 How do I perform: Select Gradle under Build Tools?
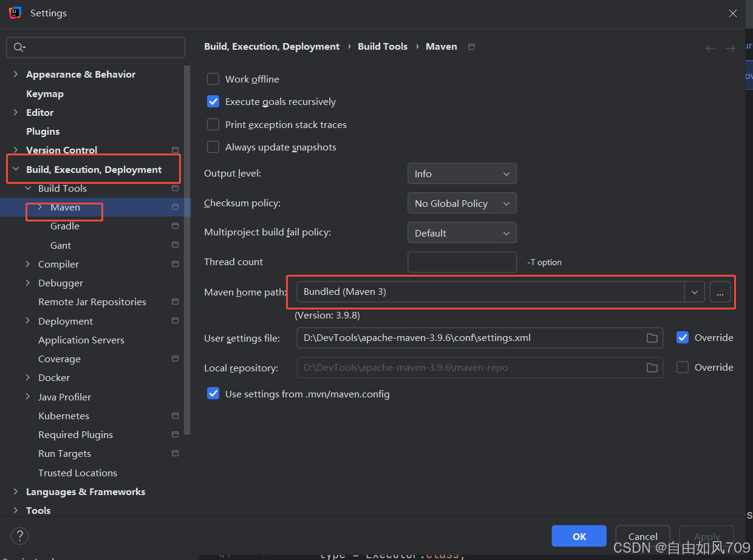(x=65, y=226)
